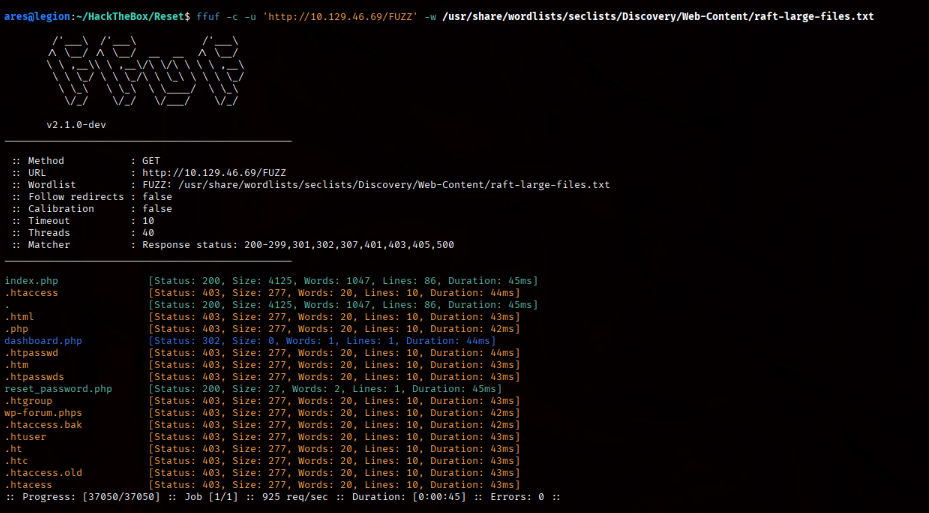929x513 pixels.
Task: Click the target URL in the command
Action: pyautogui.click(x=341, y=17)
